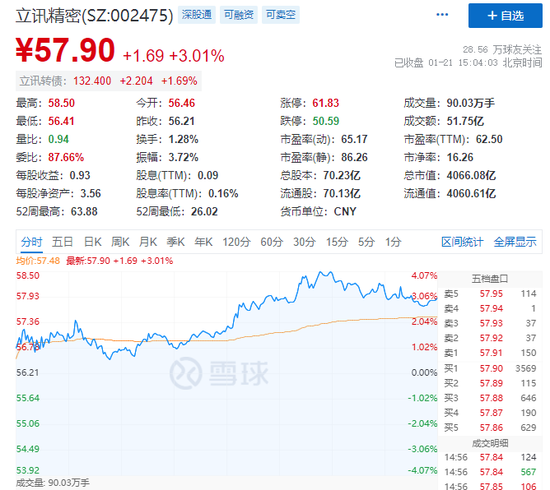Viewport: 550px width, 490px height.
Task: Click the 58.50 top axis label
Action: pyautogui.click(x=28, y=276)
